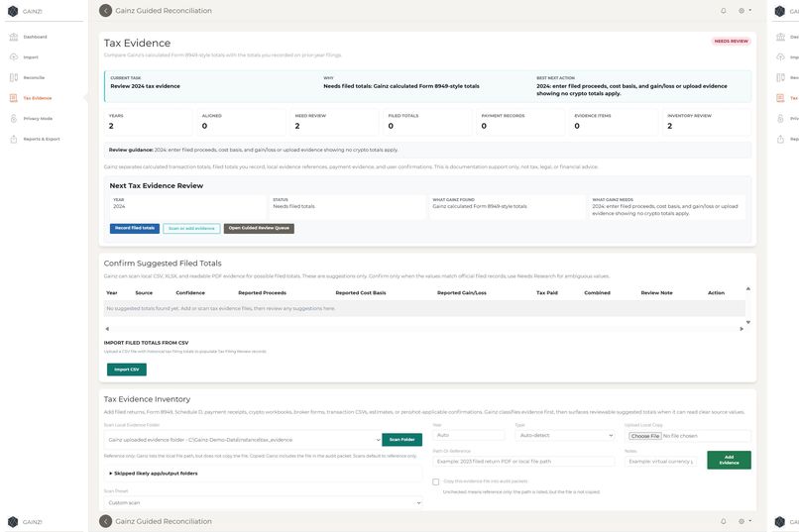
Task: Click the FILED TOTALS stat card
Action: click(x=427, y=122)
